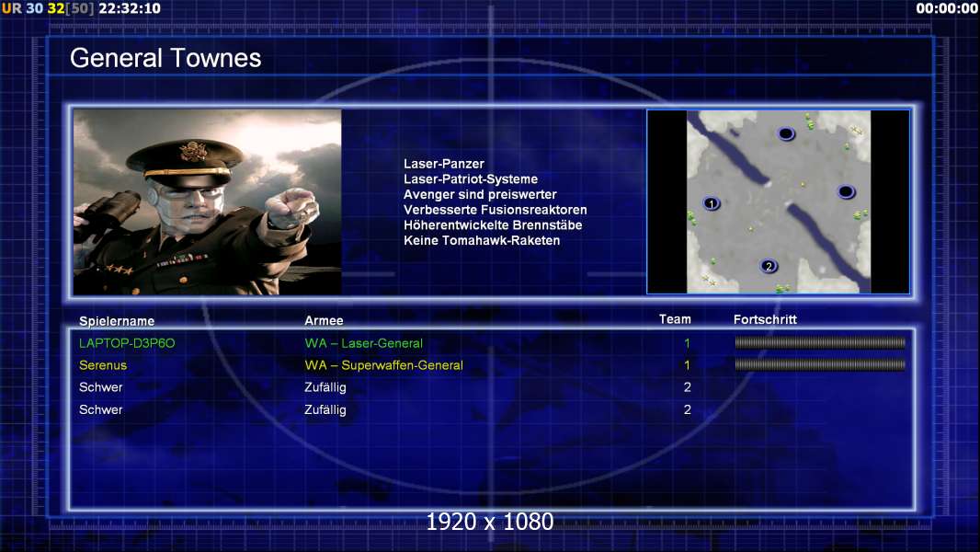
Task: Click the Fortschritt column header
Action: [x=765, y=319]
